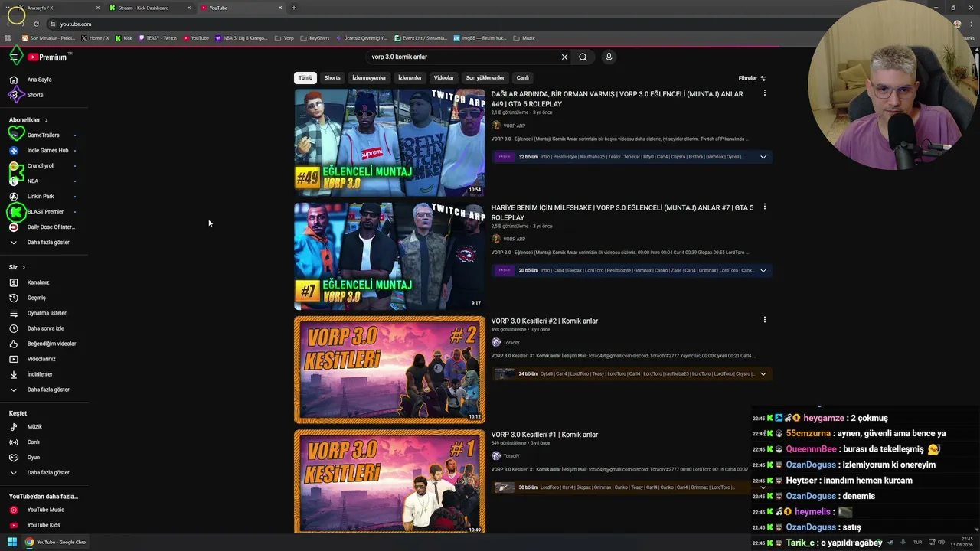Screen dimensions: 980x551
Task: Open the Siz section header
Action: tap(17, 267)
